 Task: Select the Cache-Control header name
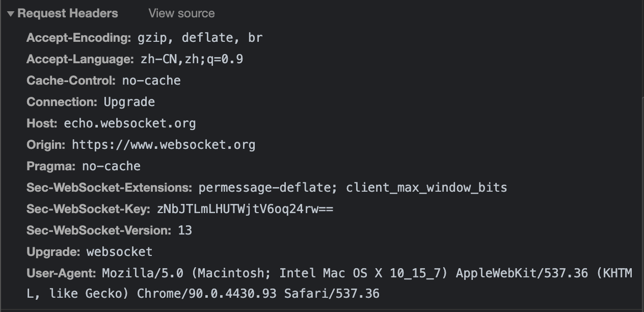pyautogui.click(x=71, y=81)
